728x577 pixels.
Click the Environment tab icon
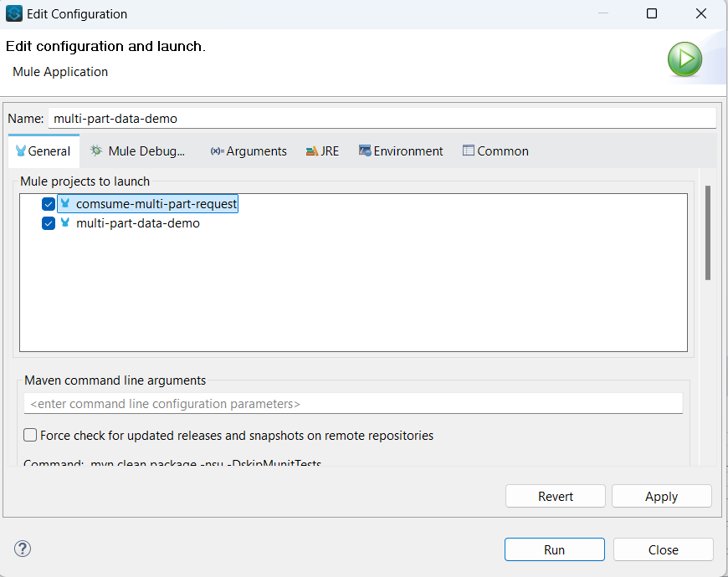[x=365, y=151]
